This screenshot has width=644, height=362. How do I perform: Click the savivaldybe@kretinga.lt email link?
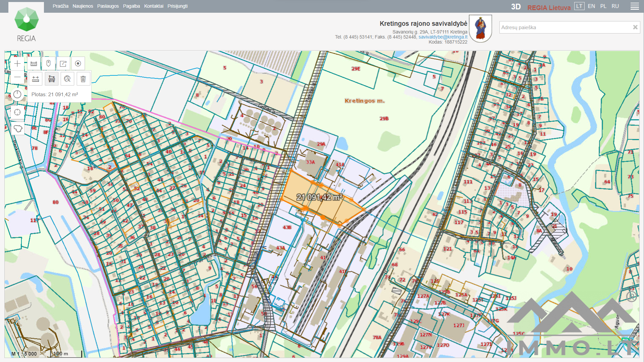(443, 37)
